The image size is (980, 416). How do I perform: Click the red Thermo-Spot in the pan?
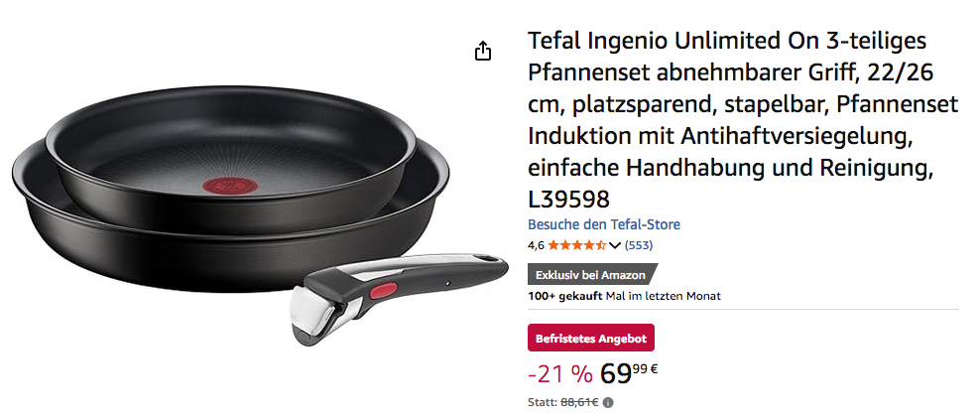(227, 184)
